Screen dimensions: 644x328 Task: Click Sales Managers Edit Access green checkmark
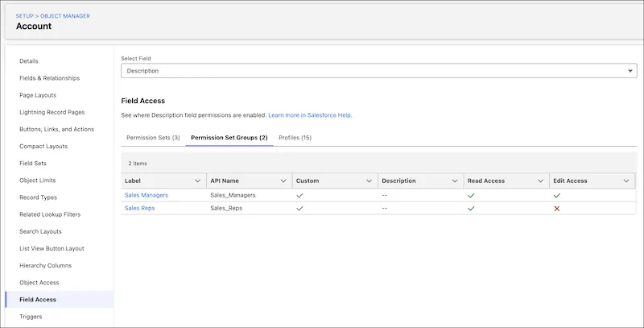point(556,195)
